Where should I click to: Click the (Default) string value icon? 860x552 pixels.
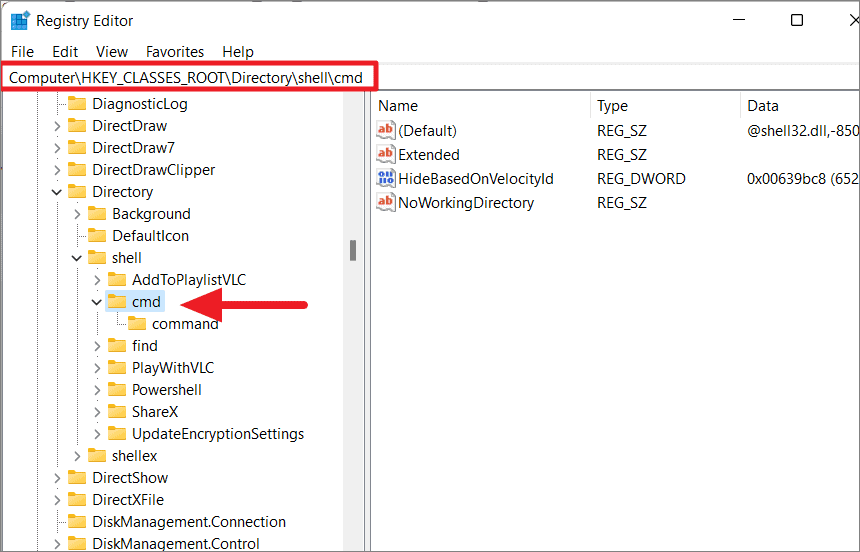pyautogui.click(x=386, y=130)
